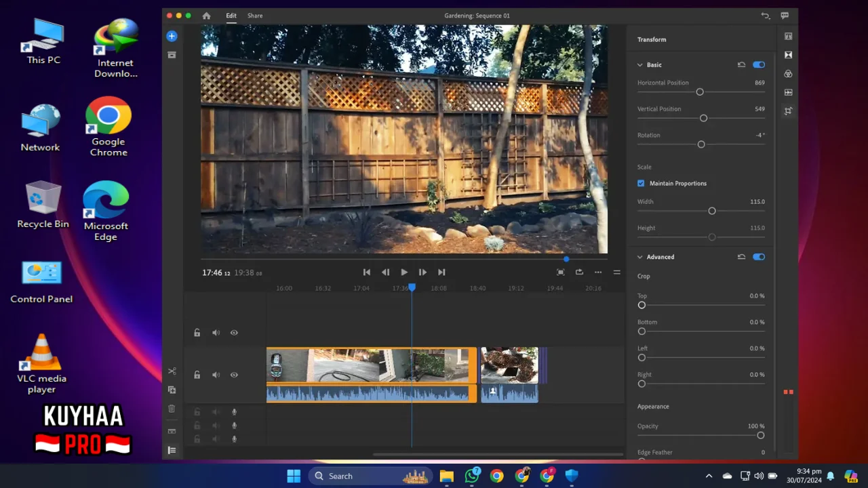The image size is (868, 488).
Task: Click the undo arrow in title bar
Action: coord(766,16)
